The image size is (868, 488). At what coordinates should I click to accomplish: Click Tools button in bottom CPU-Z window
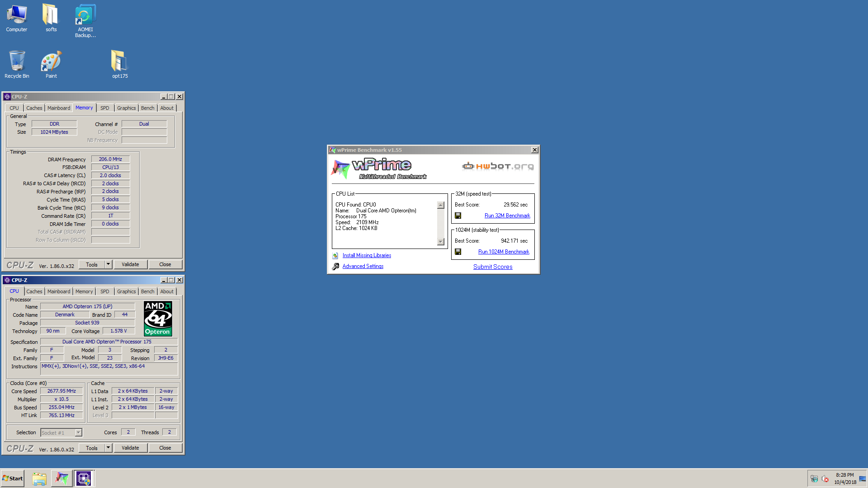tap(92, 448)
